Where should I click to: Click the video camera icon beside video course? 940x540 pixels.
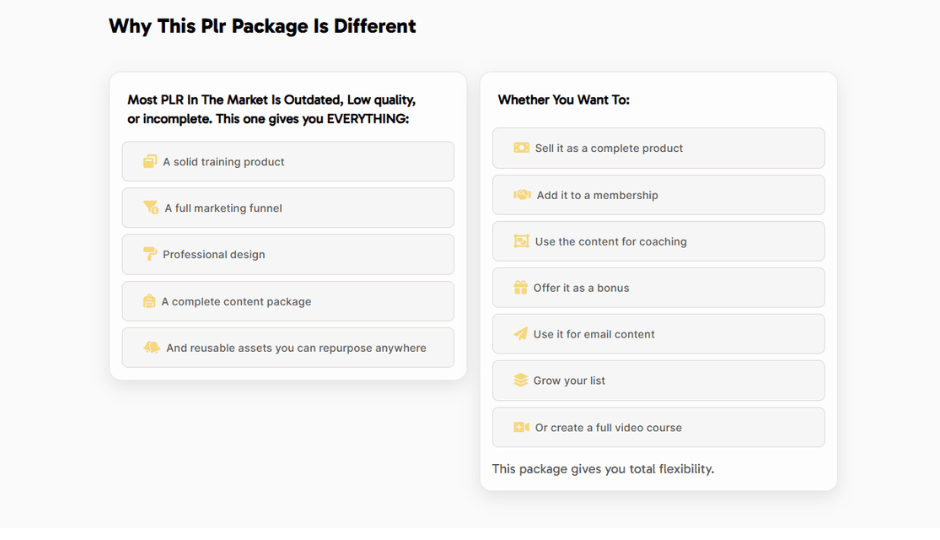(522, 427)
